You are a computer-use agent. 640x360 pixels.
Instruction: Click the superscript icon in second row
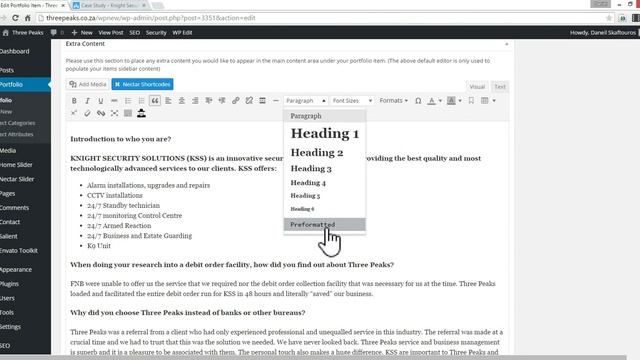[x=74, y=113]
